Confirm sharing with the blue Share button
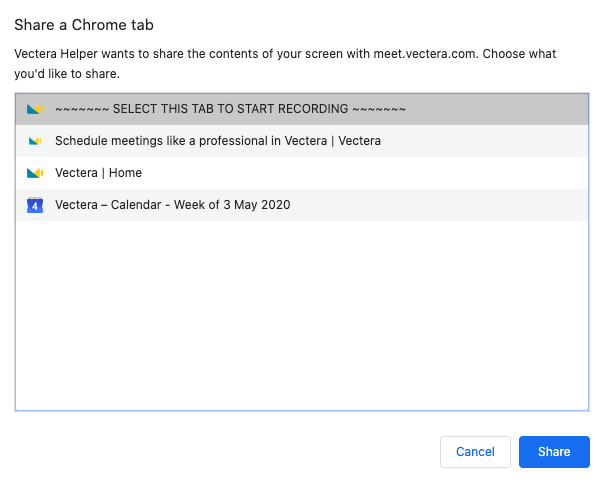This screenshot has height=482, width=604. (x=554, y=452)
